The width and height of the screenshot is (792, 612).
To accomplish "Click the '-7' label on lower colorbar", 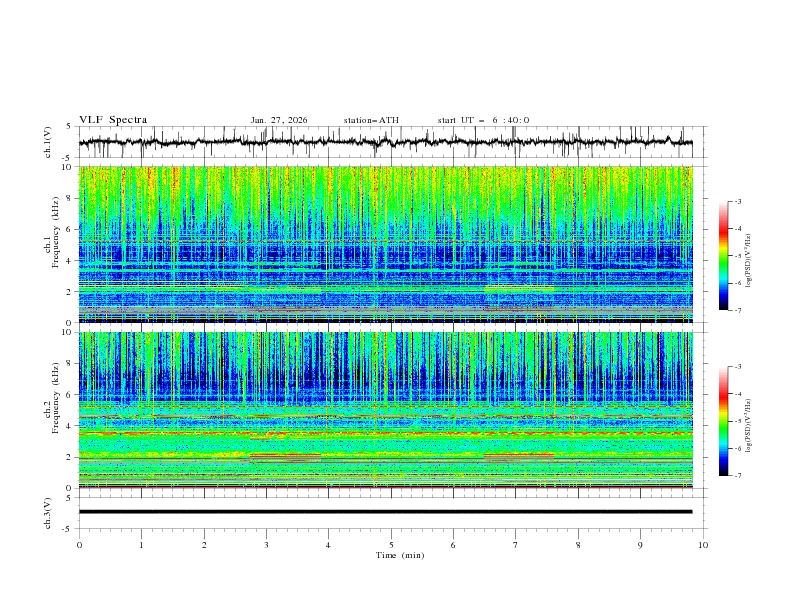I will [x=738, y=476].
